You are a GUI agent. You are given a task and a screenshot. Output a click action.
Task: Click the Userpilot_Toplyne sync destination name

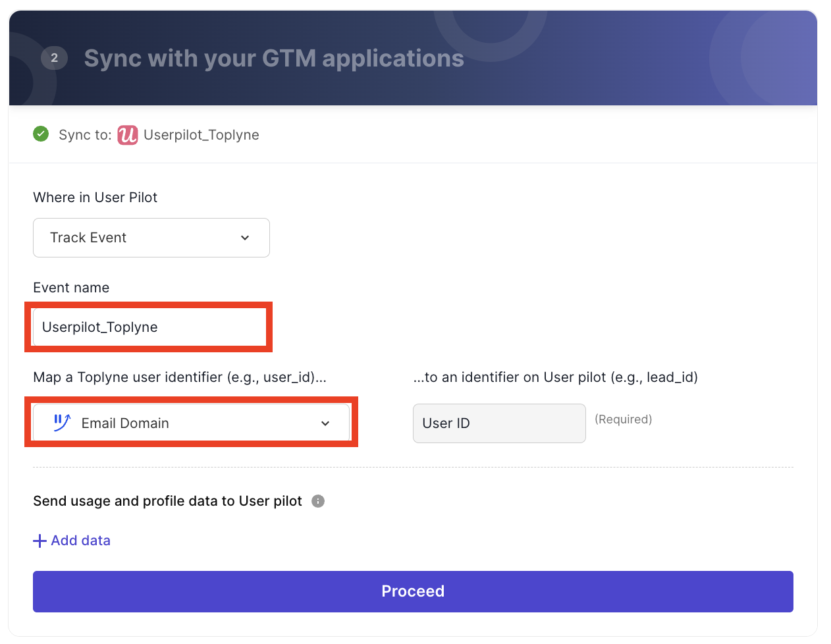coord(201,135)
